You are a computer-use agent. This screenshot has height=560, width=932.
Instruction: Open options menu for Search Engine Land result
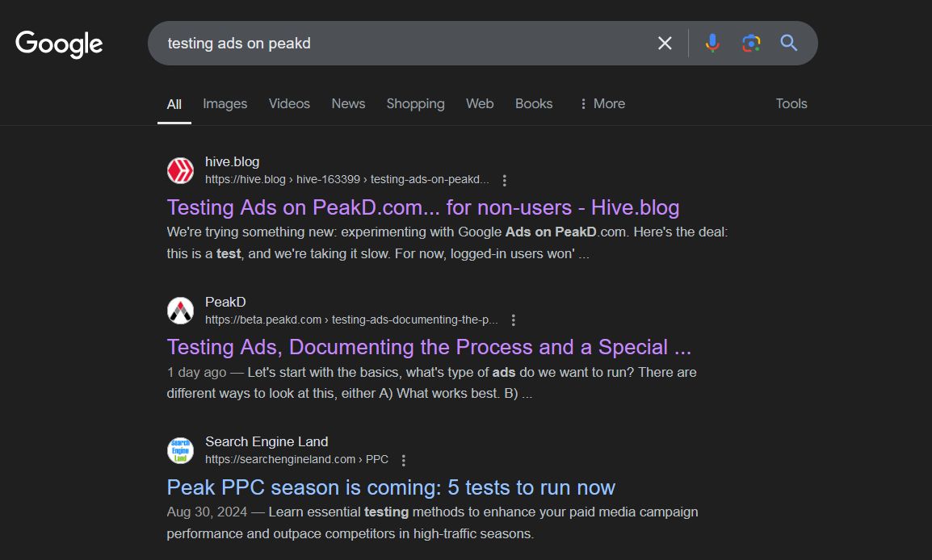pos(403,460)
